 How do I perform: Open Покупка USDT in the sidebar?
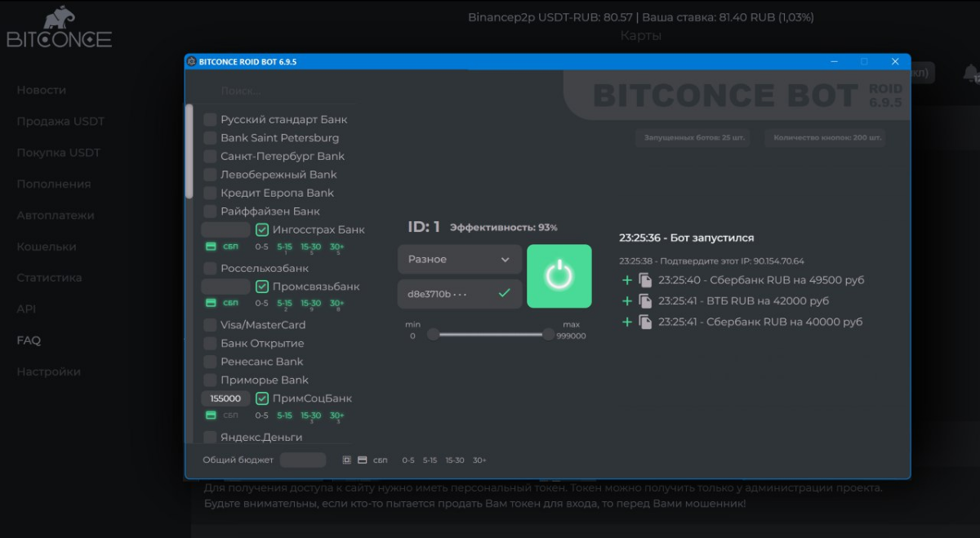(59, 153)
